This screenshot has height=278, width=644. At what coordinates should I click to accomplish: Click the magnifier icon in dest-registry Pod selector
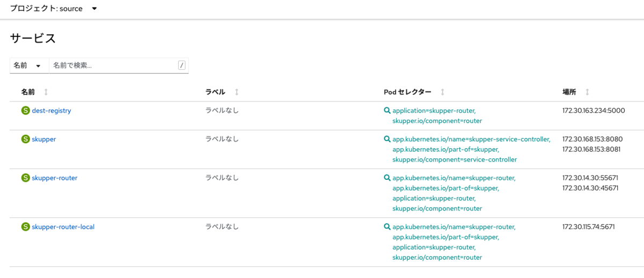pos(387,111)
